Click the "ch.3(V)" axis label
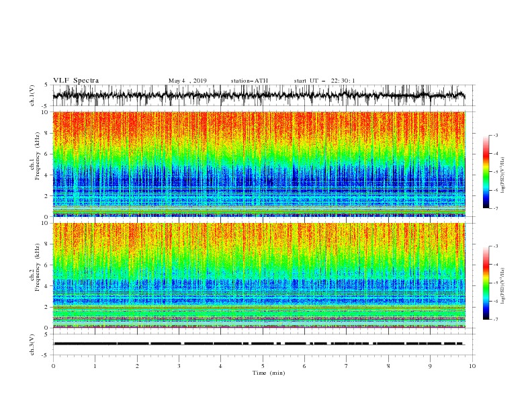 point(32,345)
